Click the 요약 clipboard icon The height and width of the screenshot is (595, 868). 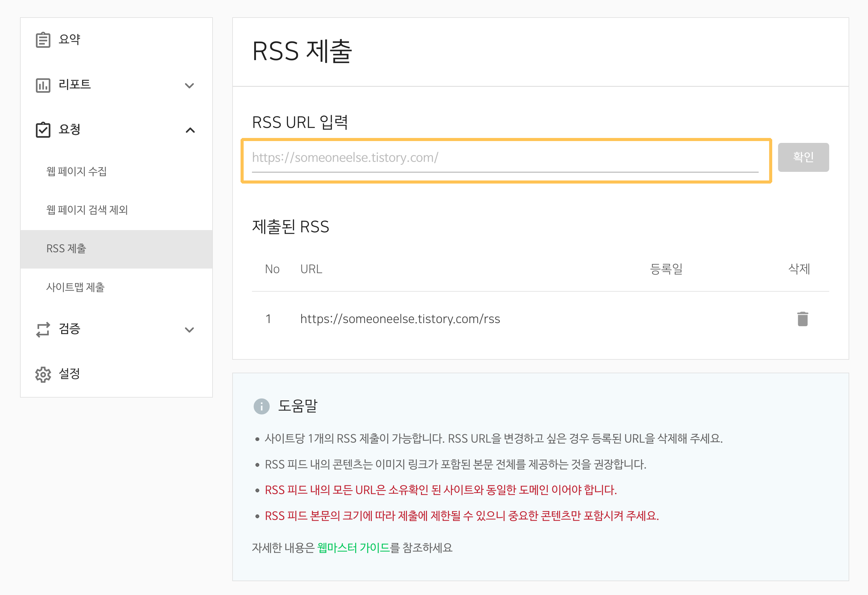(x=43, y=40)
